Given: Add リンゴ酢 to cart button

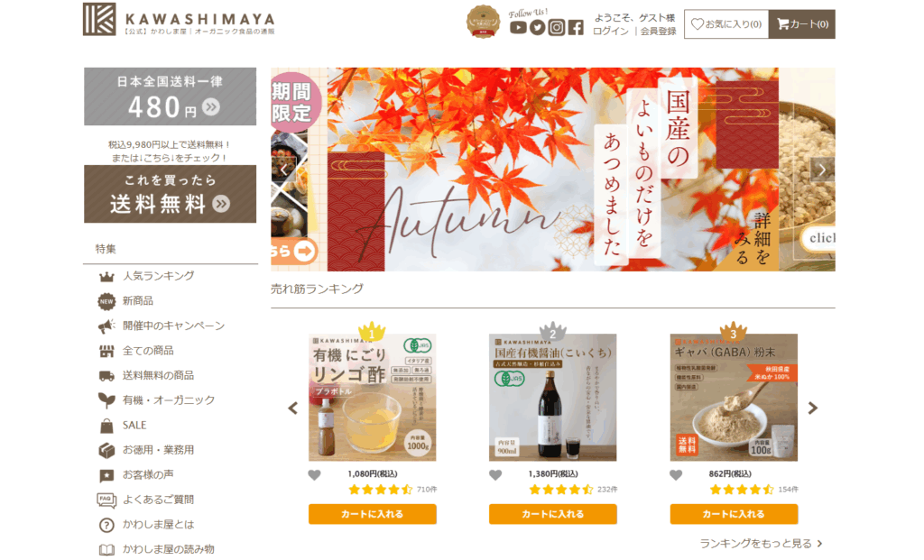Looking at the screenshot, I should [373, 514].
